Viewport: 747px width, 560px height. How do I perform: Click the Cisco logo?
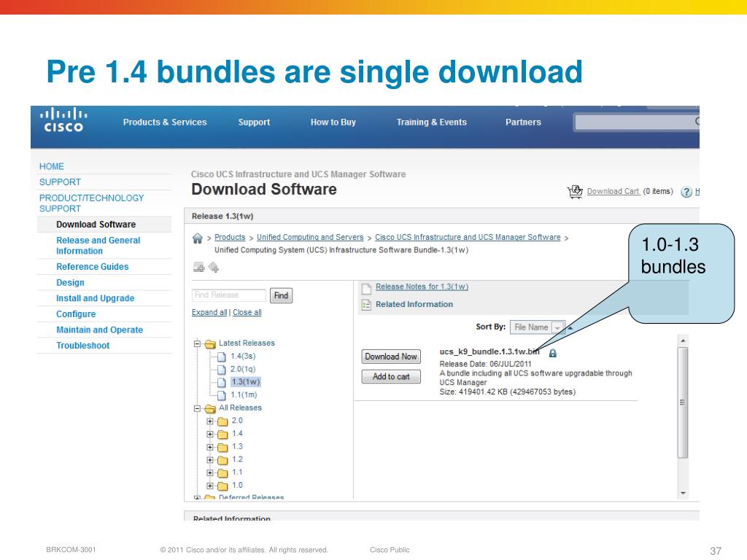63,120
